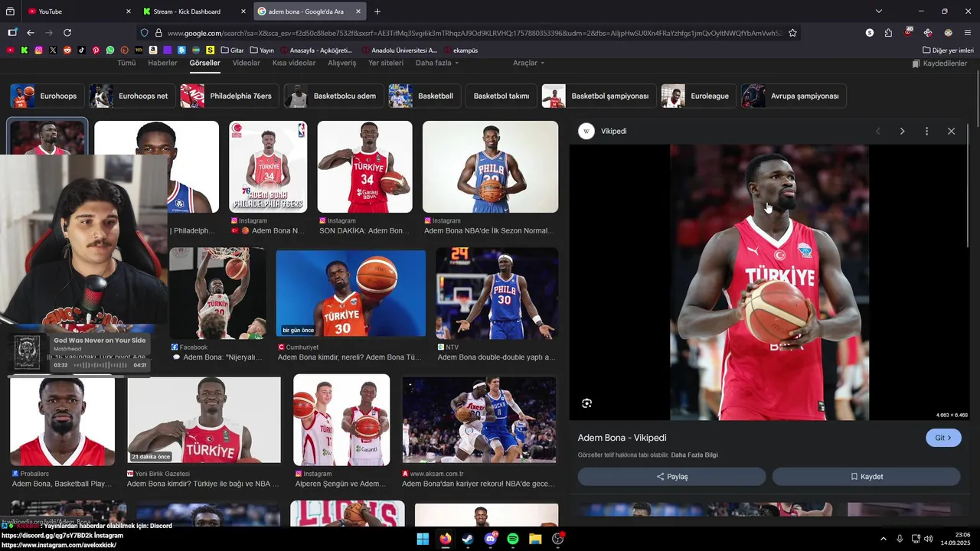This screenshot has width=980, height=551.
Task: Close the image preview panel
Action: pyautogui.click(x=951, y=131)
